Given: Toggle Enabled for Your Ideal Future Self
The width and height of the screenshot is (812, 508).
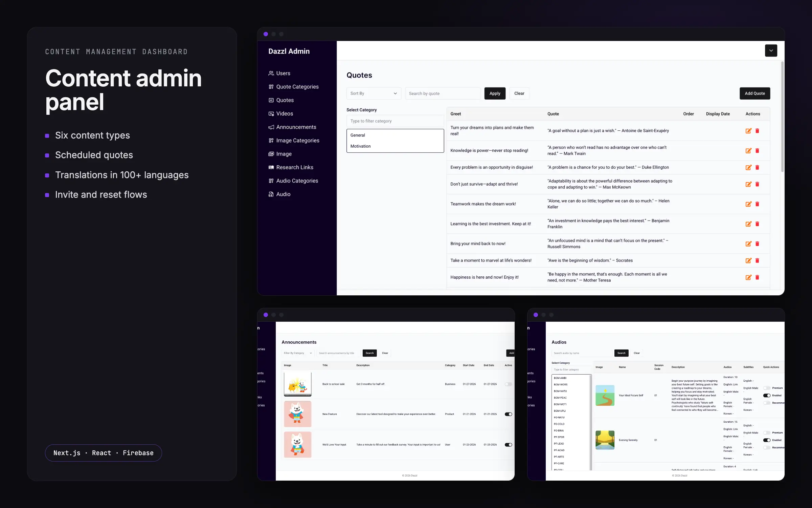Looking at the screenshot, I should (x=767, y=396).
